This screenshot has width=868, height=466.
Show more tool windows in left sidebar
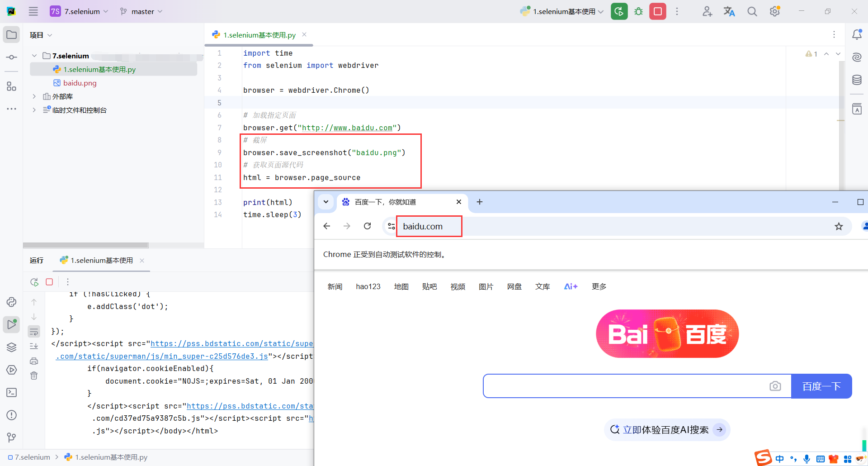[11, 109]
